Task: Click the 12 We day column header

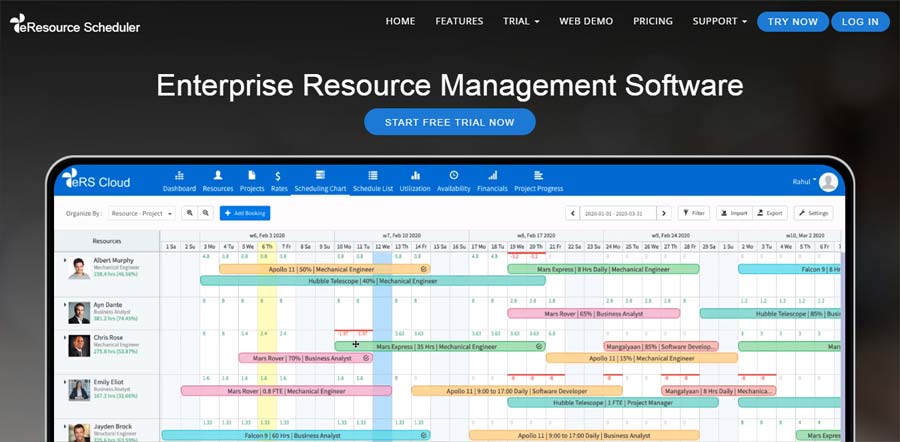Action: tap(382, 246)
